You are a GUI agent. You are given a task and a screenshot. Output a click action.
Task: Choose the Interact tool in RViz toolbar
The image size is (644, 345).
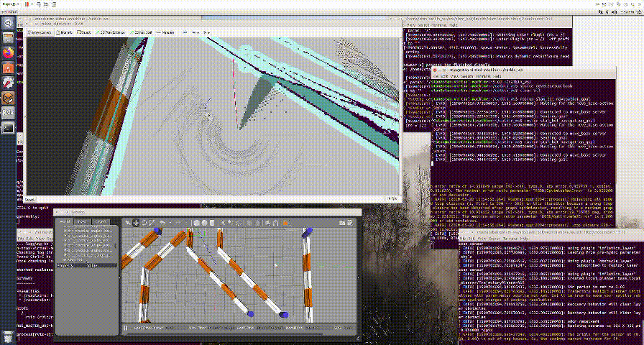click(64, 32)
